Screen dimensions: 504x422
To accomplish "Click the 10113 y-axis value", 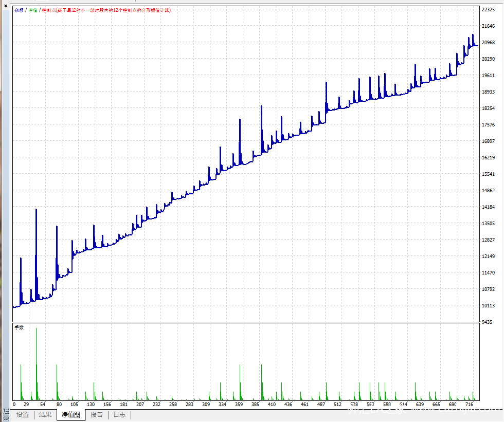I will pos(488,305).
